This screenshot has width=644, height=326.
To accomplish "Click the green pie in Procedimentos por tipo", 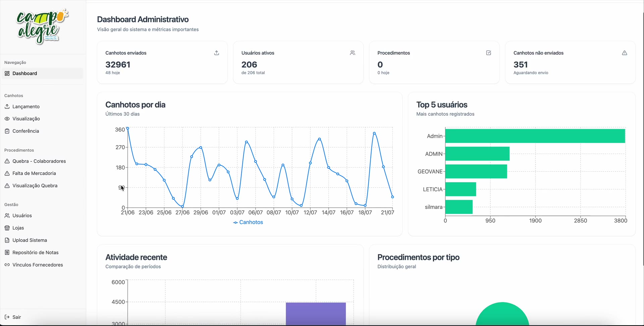I will [502, 315].
